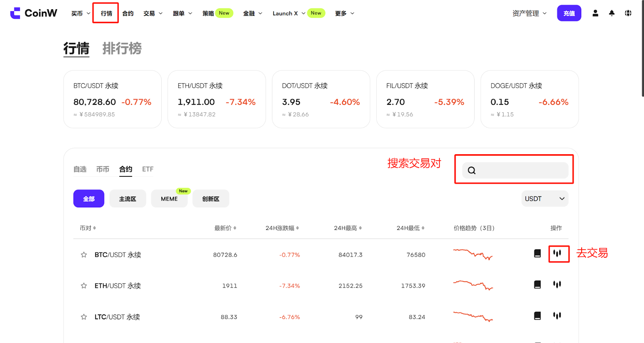Click BTC/USDT 永续 in the table

click(118, 255)
